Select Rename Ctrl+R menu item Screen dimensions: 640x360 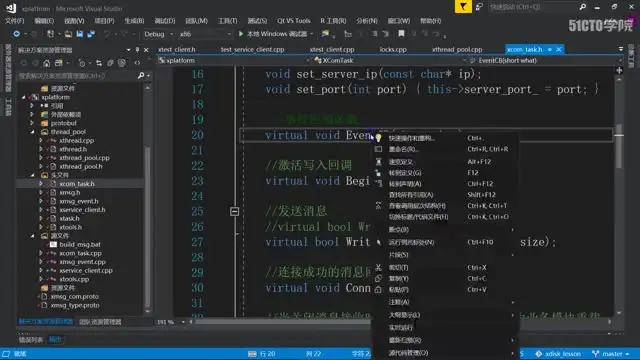click(x=445, y=149)
